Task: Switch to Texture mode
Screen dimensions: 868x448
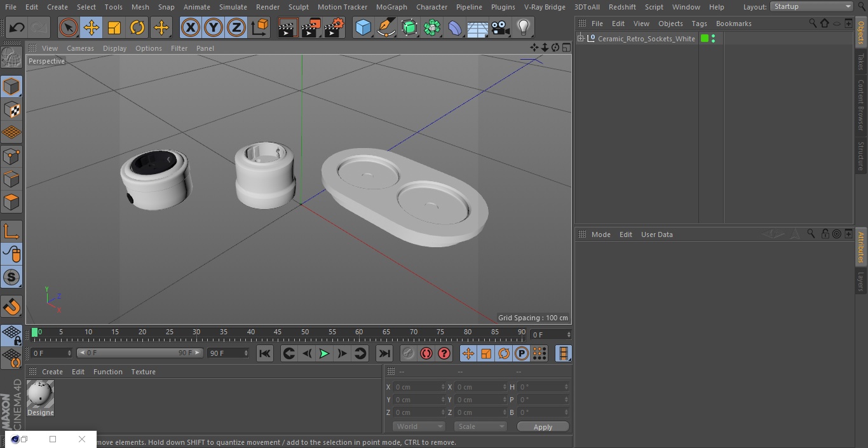Action: tap(11, 110)
